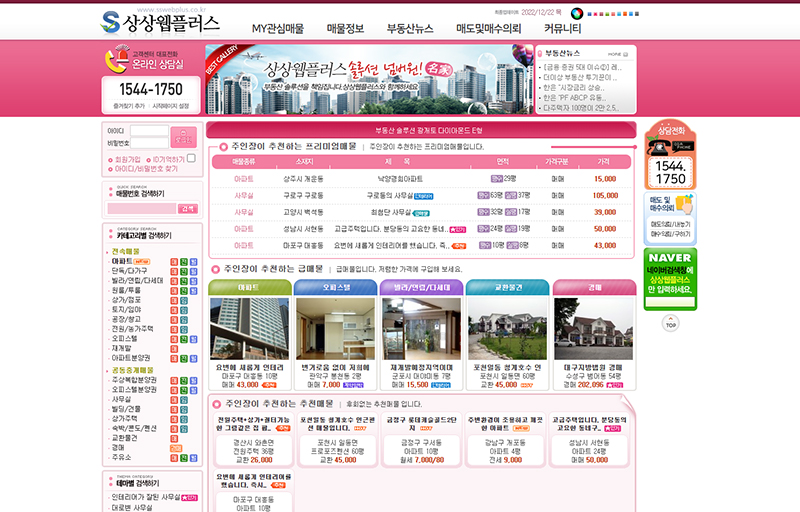The width and height of the screenshot is (800, 512).
Task: Click the 검색 button in quick search
Action: 188,209
